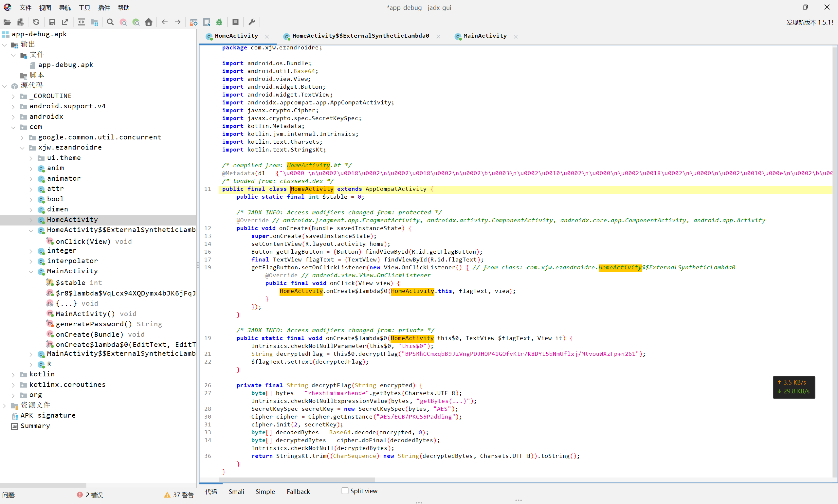This screenshot has height=504, width=838.
Task: Click the save floppy disk icon
Action: pyautogui.click(x=52, y=22)
